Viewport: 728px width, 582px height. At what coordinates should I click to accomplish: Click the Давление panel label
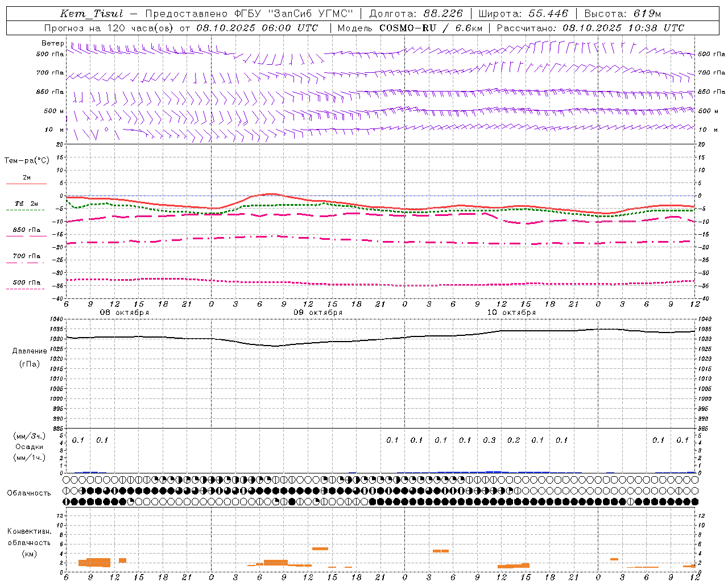point(30,351)
